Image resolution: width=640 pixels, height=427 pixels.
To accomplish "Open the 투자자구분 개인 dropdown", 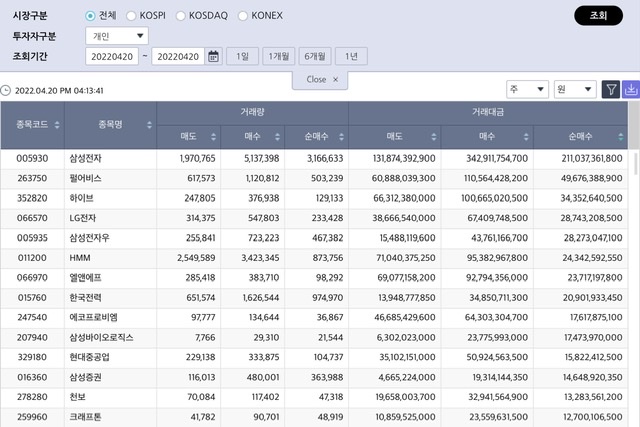I will [x=117, y=36].
